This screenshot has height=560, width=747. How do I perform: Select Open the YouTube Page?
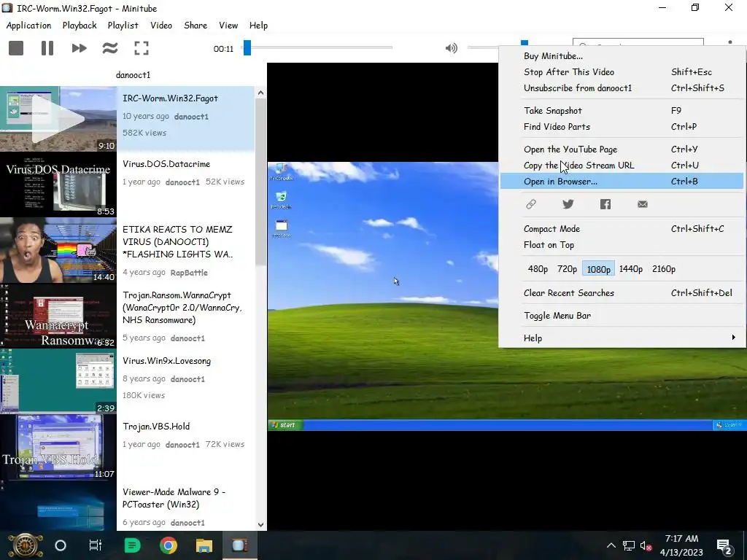tap(622, 149)
